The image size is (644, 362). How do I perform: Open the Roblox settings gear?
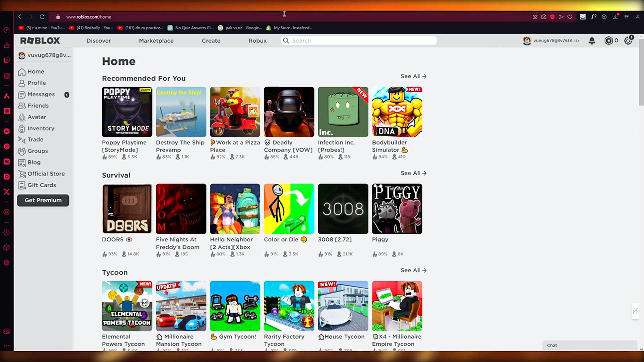click(628, 41)
